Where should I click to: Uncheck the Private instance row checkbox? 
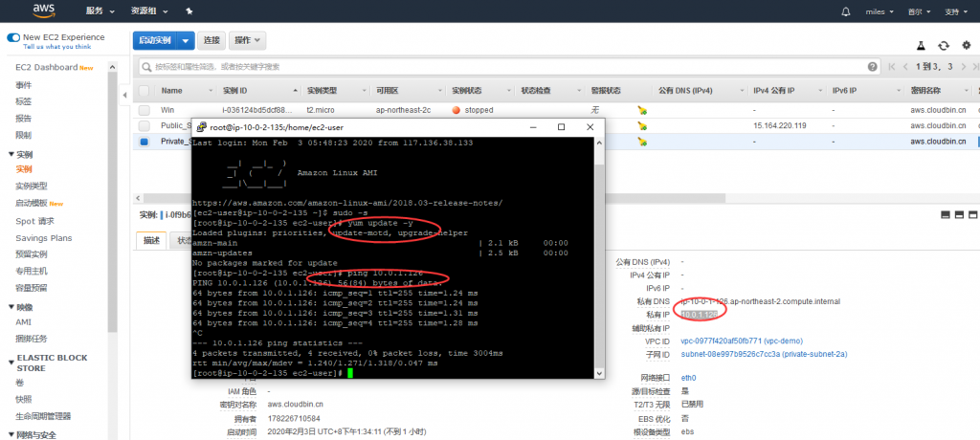click(x=144, y=141)
